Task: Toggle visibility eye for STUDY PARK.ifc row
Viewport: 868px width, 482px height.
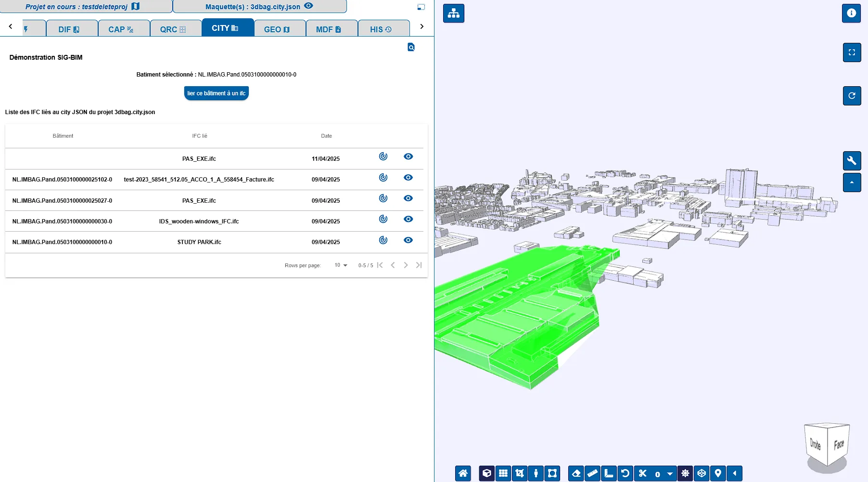Action: (x=408, y=240)
